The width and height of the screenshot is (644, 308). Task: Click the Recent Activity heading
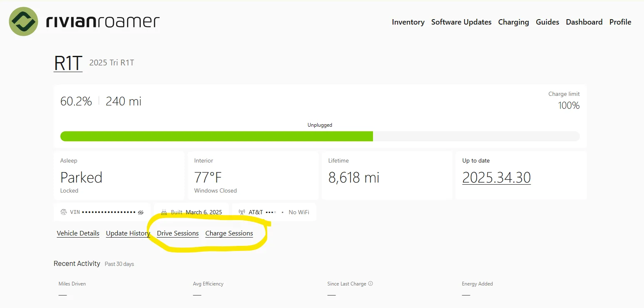pyautogui.click(x=77, y=263)
